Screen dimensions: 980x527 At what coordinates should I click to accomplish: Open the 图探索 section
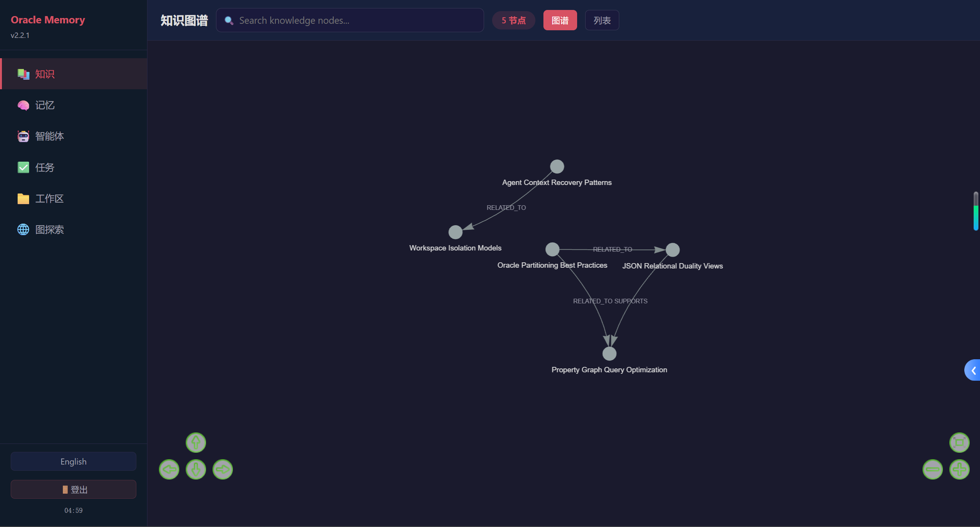(x=74, y=229)
